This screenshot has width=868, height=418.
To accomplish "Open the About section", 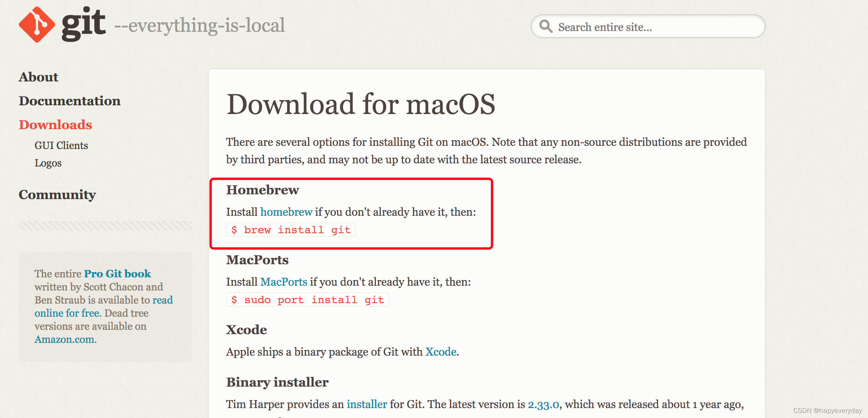I will tap(39, 77).
